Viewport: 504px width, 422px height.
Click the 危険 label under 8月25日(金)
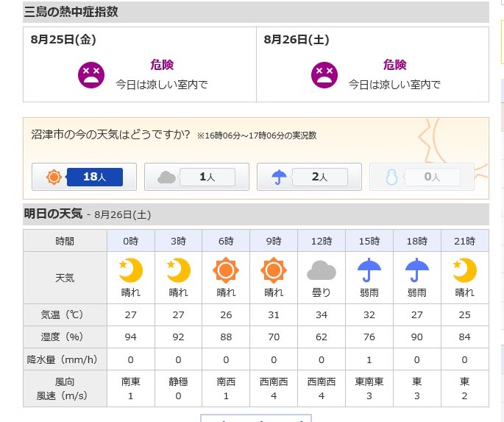(162, 65)
